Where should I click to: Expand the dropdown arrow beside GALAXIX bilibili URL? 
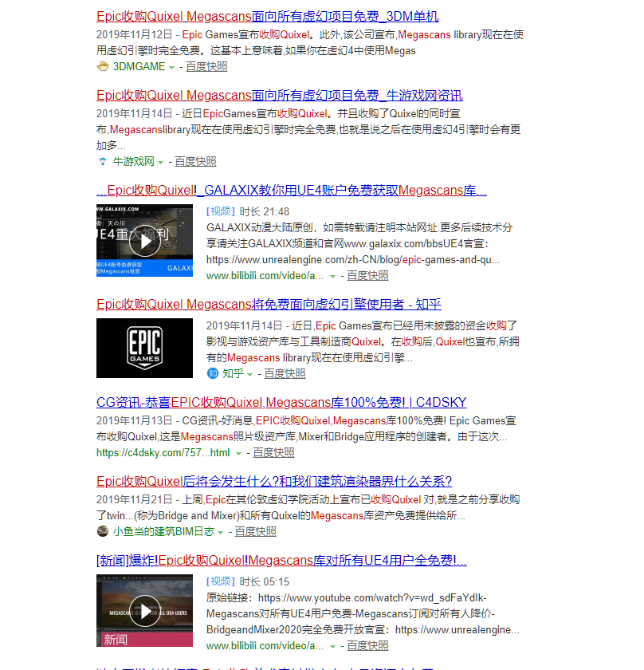(332, 277)
